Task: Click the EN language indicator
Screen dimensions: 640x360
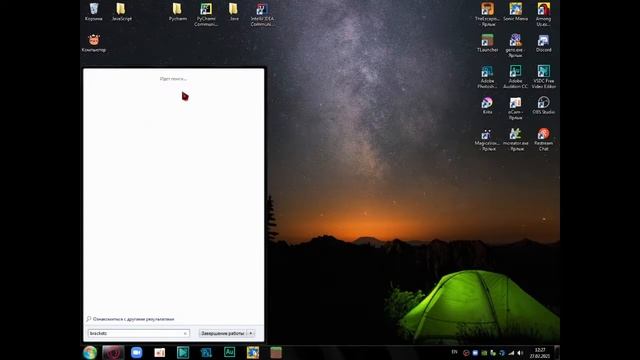Action: pyautogui.click(x=454, y=352)
